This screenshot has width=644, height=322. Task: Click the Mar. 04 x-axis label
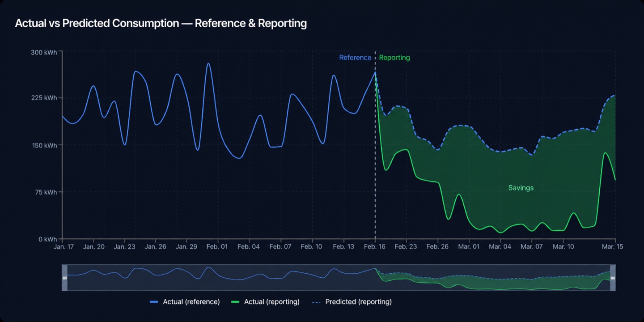pyautogui.click(x=500, y=247)
